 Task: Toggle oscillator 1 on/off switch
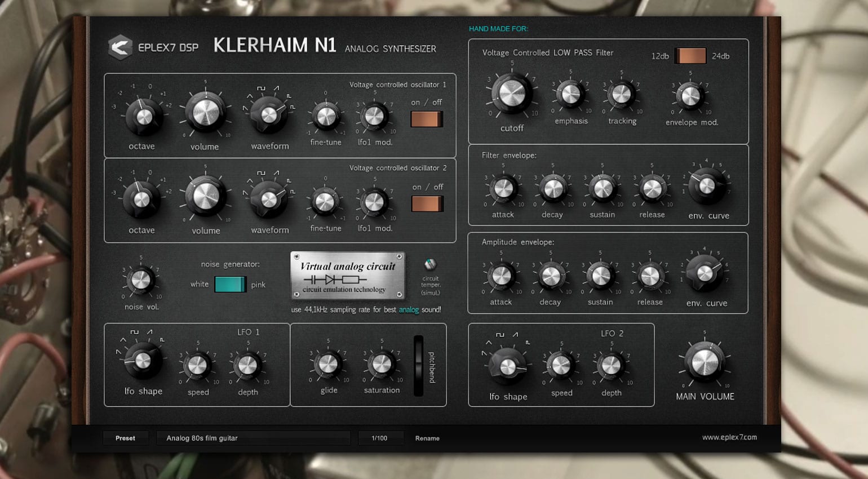427,119
